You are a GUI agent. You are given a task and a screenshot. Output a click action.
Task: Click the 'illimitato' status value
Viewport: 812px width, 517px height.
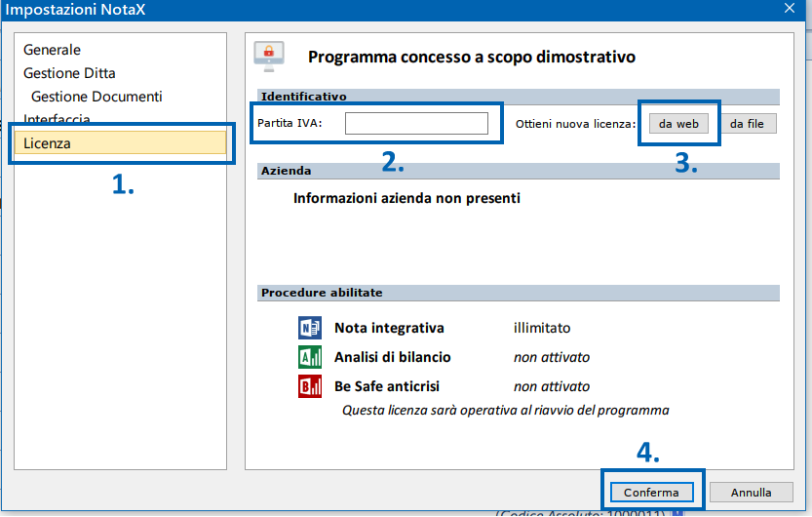click(x=542, y=328)
